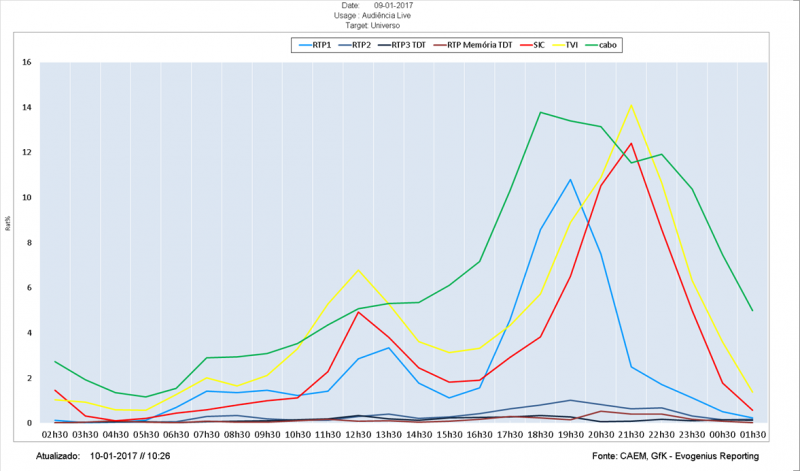This screenshot has width=800, height=471.
Task: Click the 19h30 time axis label
Action: 570,435
